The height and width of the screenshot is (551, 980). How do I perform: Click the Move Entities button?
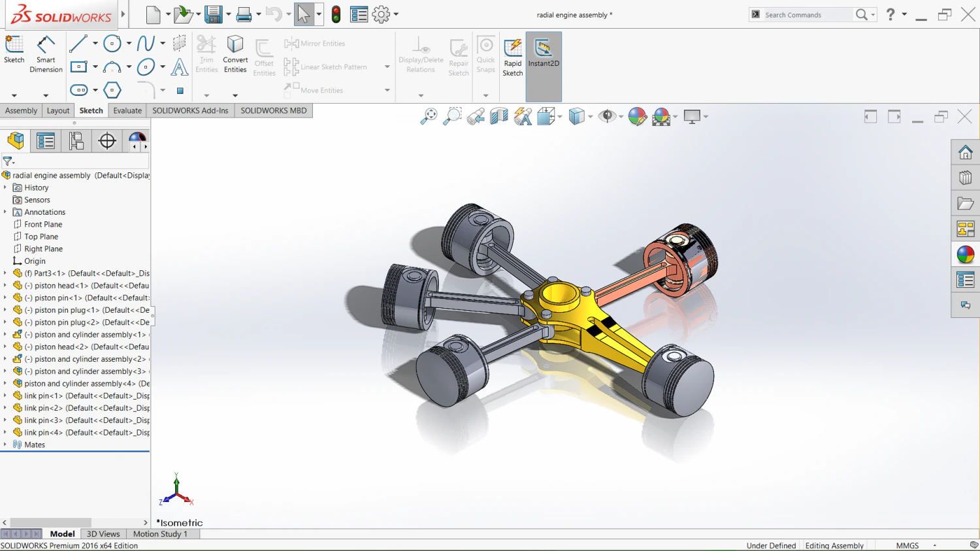point(314,89)
